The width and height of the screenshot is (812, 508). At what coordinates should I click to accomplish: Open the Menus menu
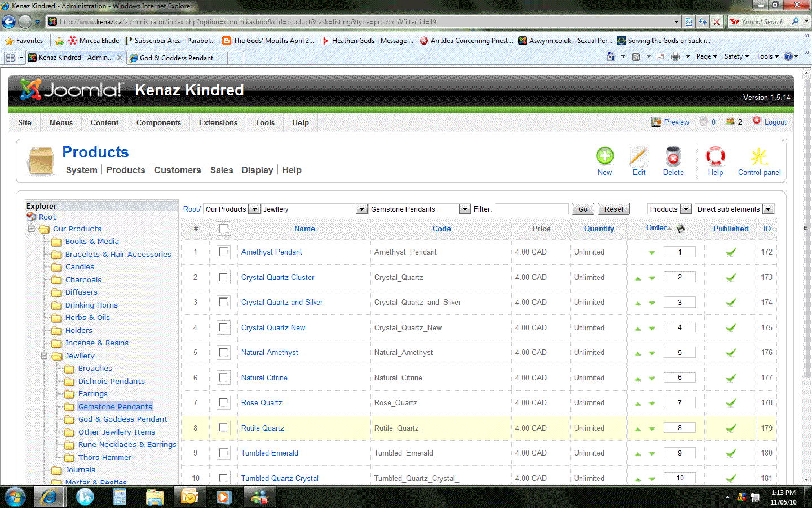point(61,122)
